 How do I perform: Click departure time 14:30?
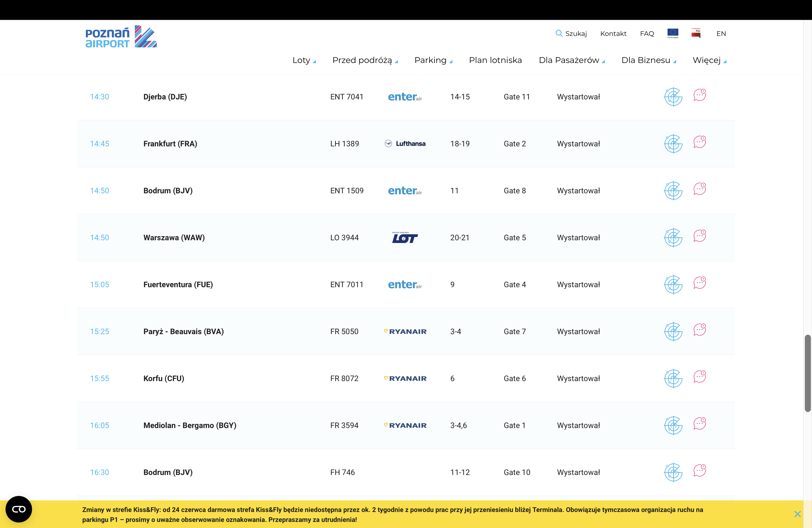pyautogui.click(x=100, y=97)
